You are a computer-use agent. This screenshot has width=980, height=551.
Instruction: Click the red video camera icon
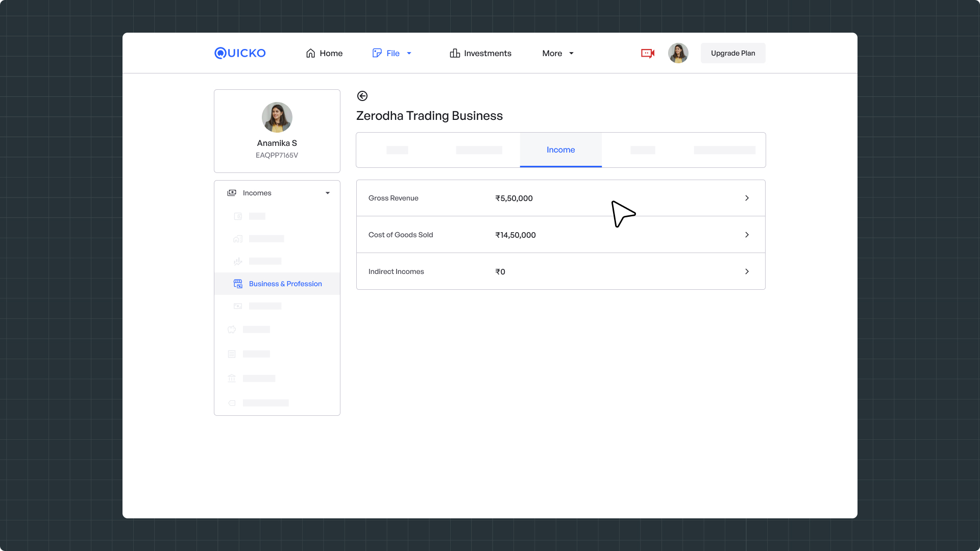(x=648, y=53)
